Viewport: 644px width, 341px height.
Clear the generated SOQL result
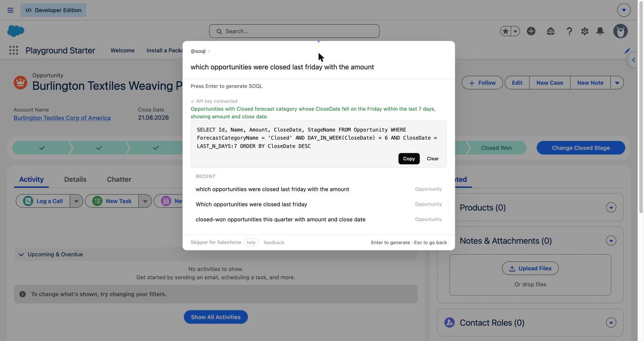433,159
